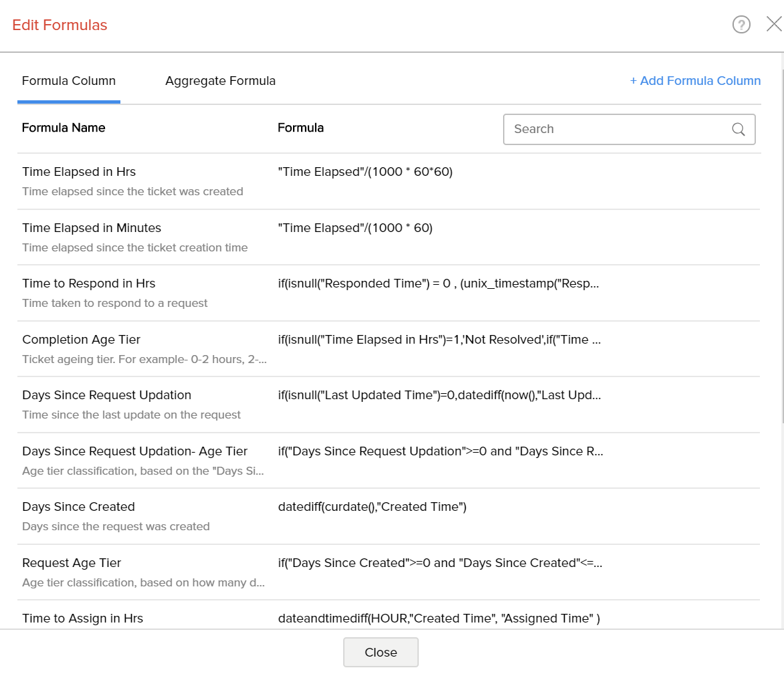Click the Formula column header
This screenshot has height=674, width=784.
pyautogui.click(x=300, y=128)
